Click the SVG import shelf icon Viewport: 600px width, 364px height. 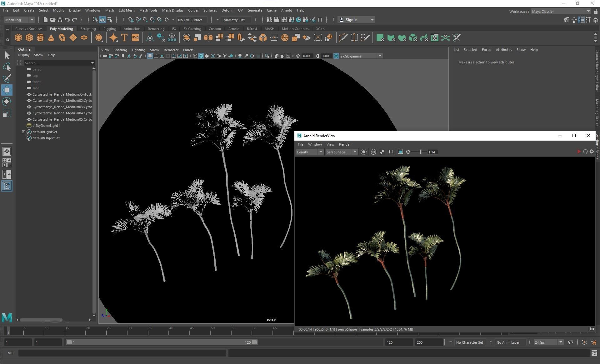click(135, 38)
